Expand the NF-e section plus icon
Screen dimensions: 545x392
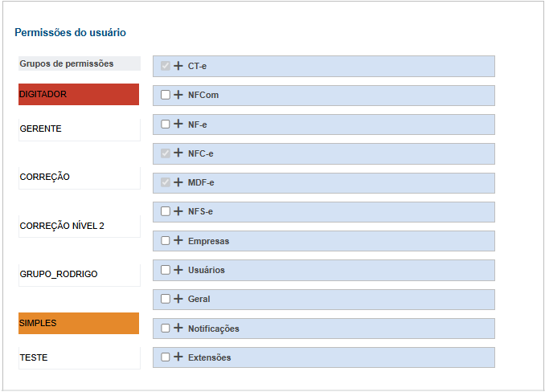pyautogui.click(x=178, y=125)
